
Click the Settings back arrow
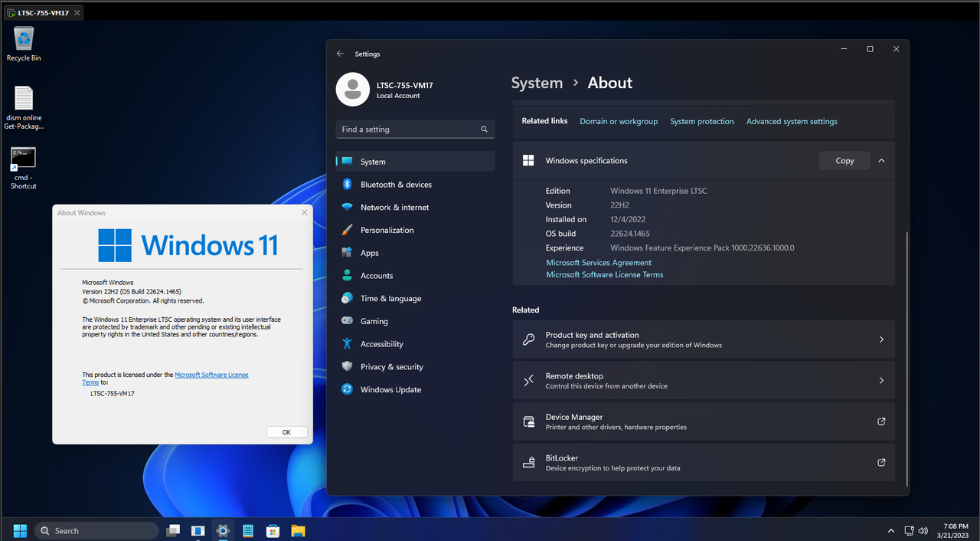(341, 54)
